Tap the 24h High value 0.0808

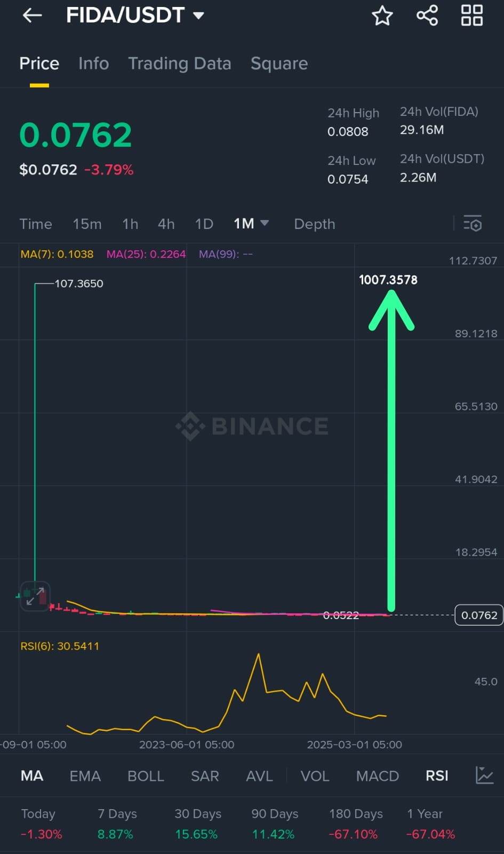[348, 131]
